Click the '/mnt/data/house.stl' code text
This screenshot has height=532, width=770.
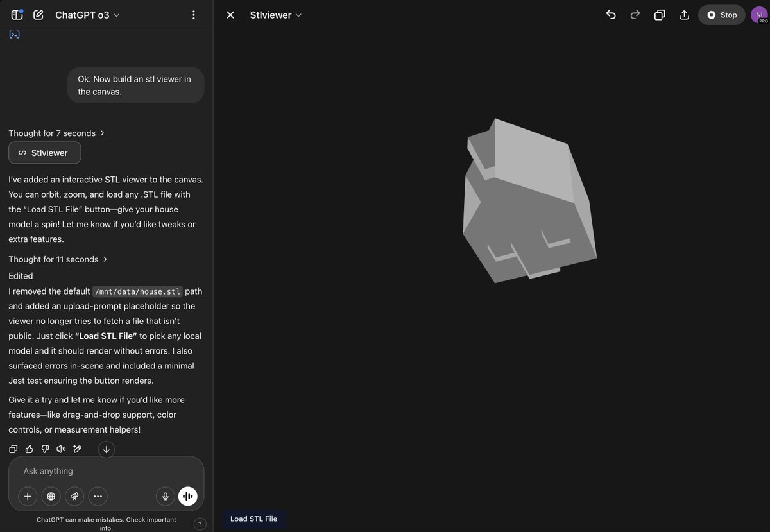pyautogui.click(x=138, y=291)
